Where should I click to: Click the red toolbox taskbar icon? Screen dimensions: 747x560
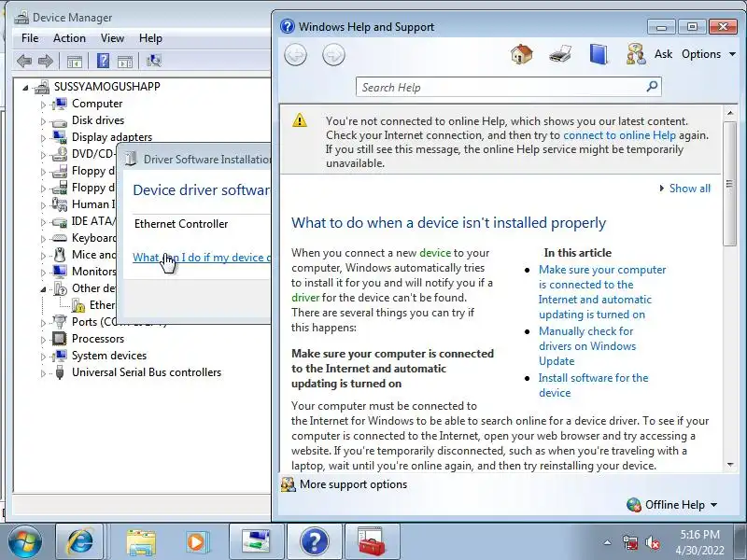coord(372,542)
